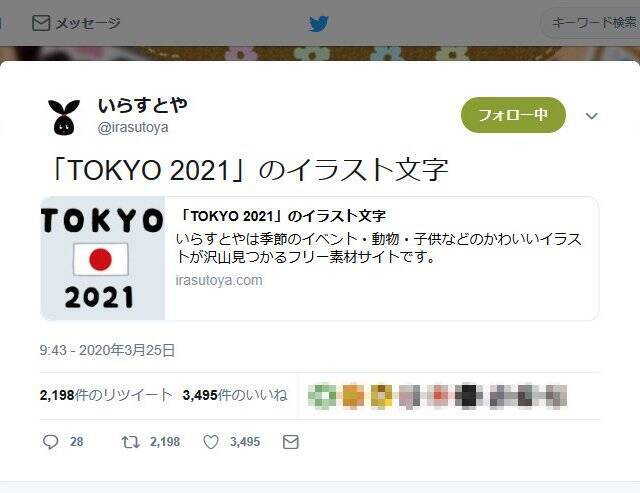Screen dimensions: 640x493
Task: Open the card title TOKYO 2021のイラスト文字
Action: [x=282, y=216]
